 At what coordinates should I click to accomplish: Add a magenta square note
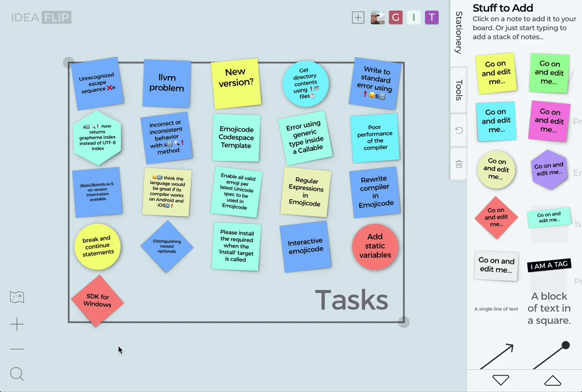point(550,121)
